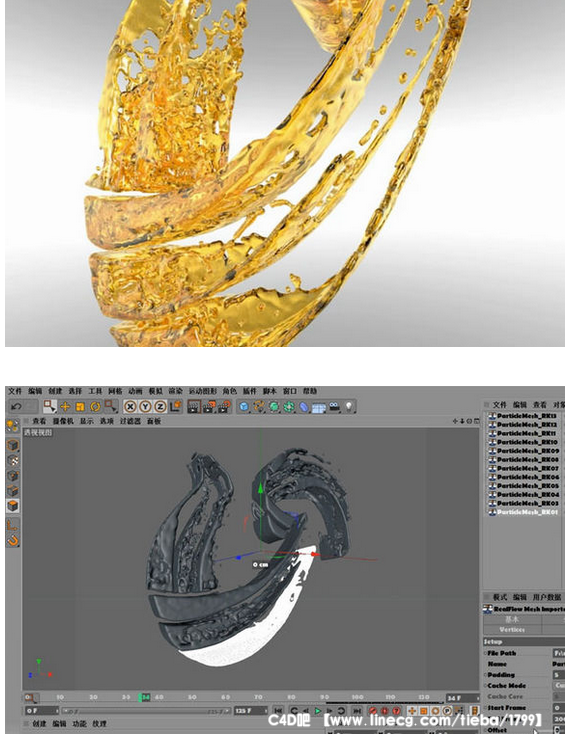Screen dimensions: 568x737
Task: Activate the Rotate tool
Action: [x=95, y=407]
